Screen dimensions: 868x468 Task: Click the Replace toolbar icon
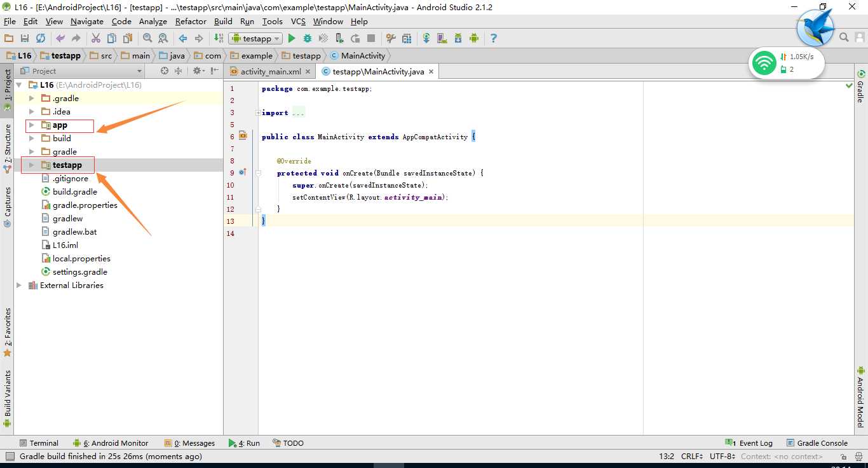click(x=163, y=38)
